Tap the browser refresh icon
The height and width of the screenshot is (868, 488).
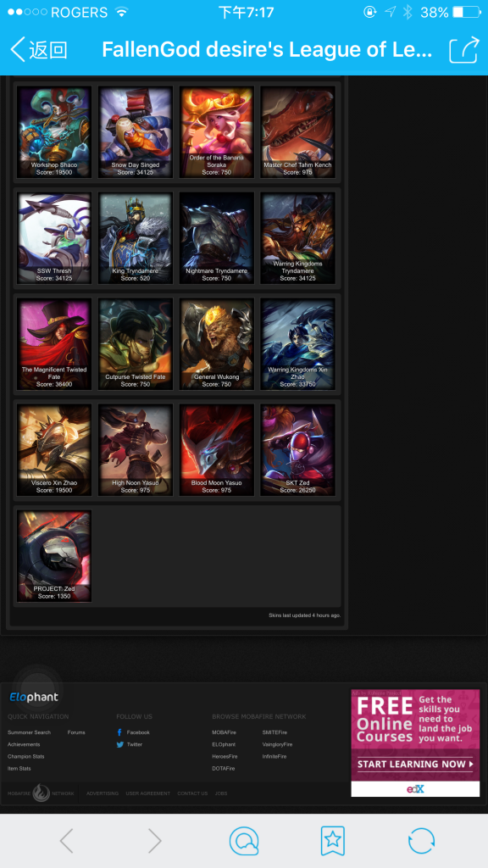(421, 841)
